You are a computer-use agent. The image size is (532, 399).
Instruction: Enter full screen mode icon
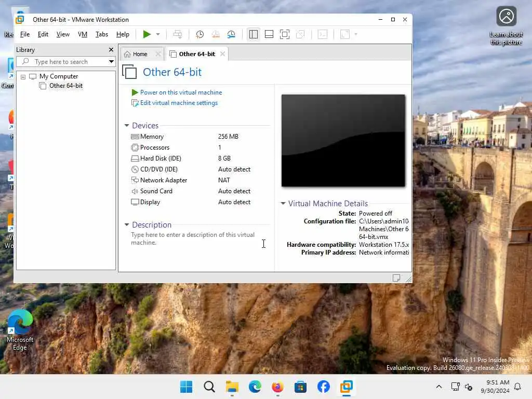(285, 34)
